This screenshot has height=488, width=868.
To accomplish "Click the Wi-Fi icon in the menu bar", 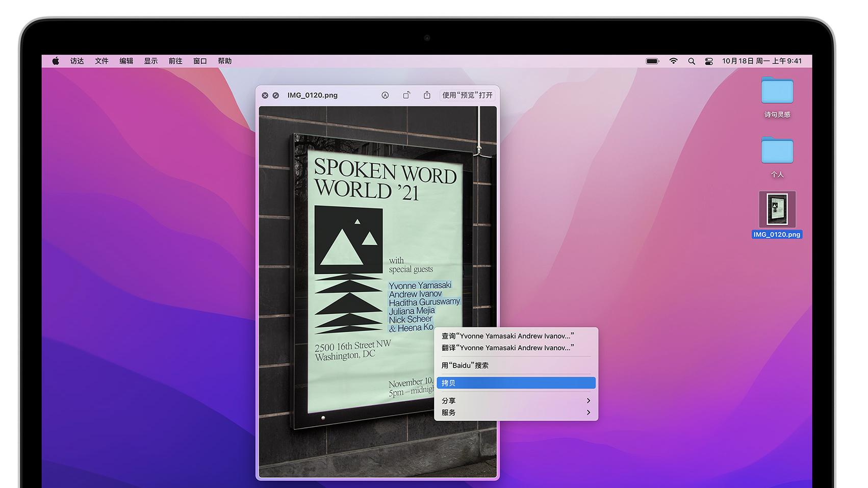I will [674, 61].
